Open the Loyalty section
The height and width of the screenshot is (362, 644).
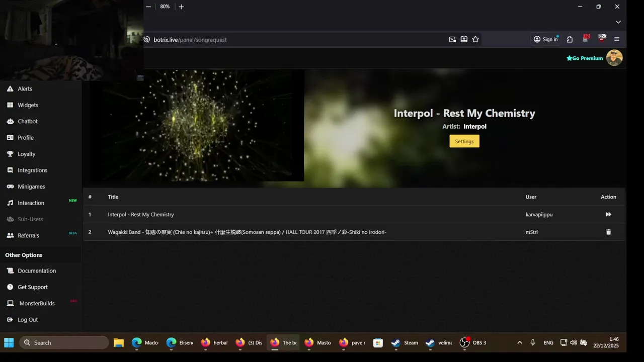[x=27, y=154]
